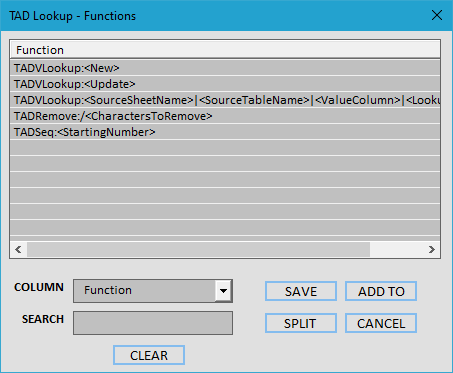Image resolution: width=453 pixels, height=373 pixels.
Task: Close the TAD Lookup dialog
Action: tap(437, 15)
